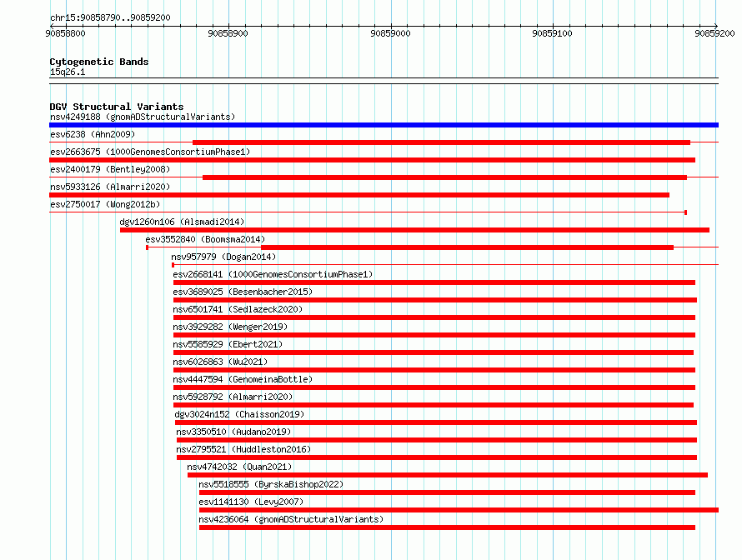
Task: Select the nsv3929282 red variant bar
Action: pyautogui.click(x=434, y=335)
